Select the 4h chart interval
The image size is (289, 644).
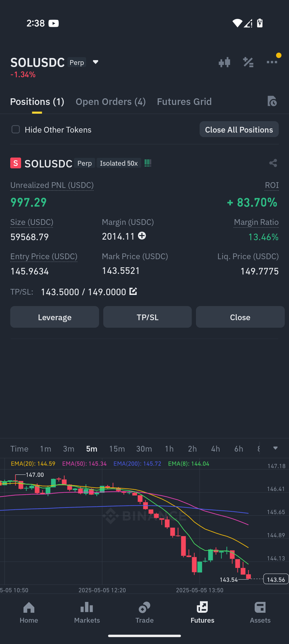click(216, 449)
